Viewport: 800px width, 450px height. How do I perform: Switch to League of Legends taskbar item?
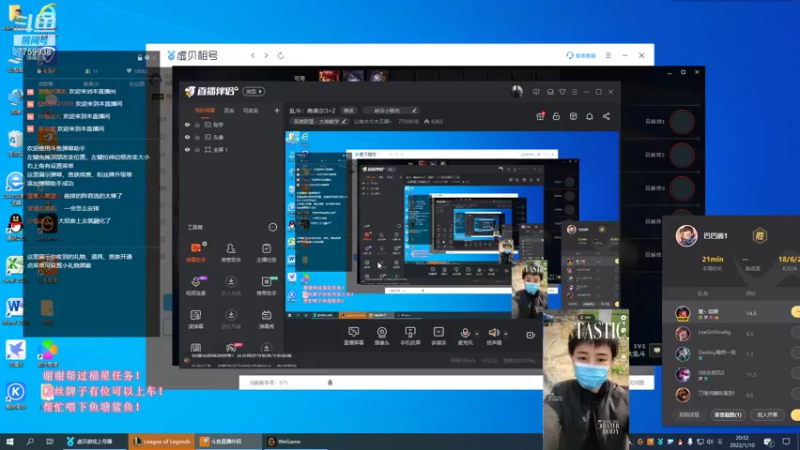(162, 441)
